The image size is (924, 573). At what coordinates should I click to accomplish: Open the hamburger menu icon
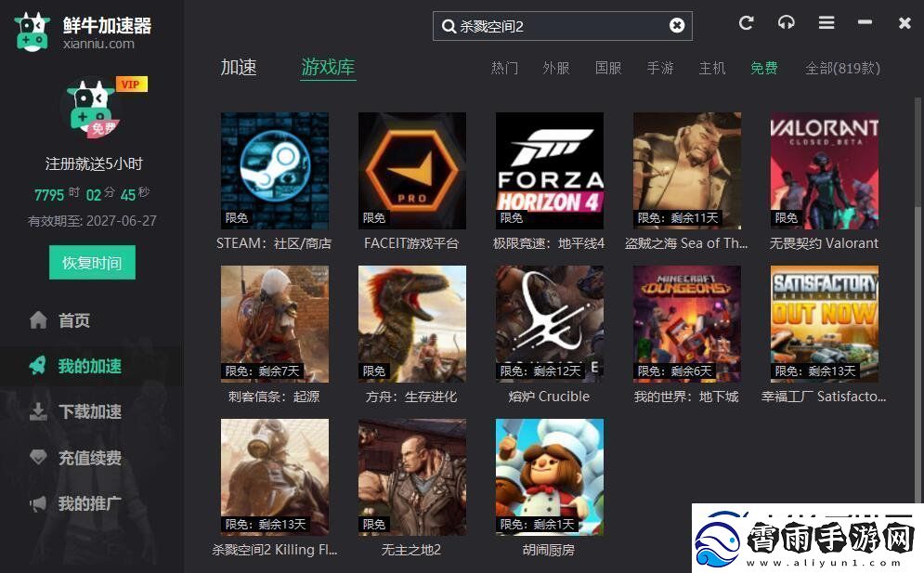coord(826,23)
